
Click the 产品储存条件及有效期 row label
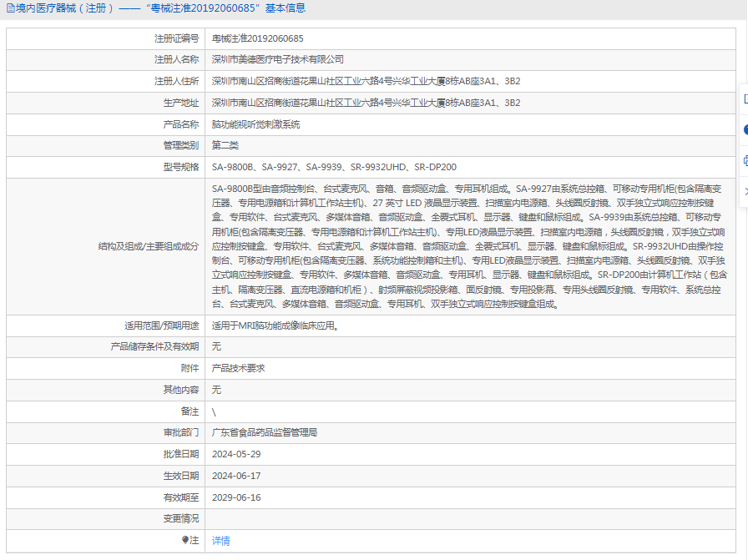coord(154,346)
